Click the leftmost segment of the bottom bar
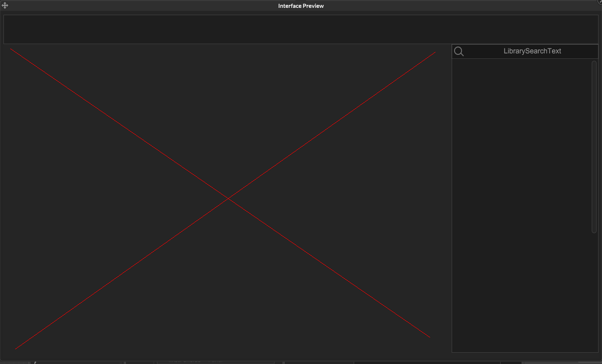This screenshot has height=364, width=602. click(x=15, y=362)
